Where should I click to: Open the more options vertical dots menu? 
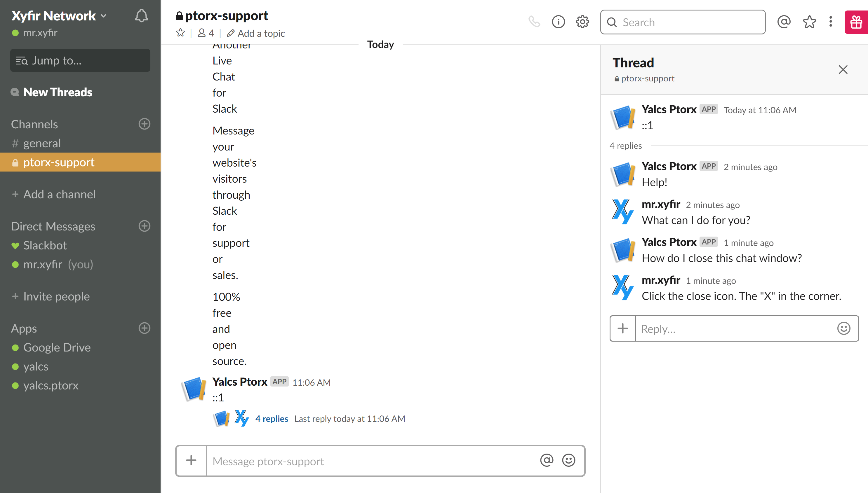tap(830, 22)
